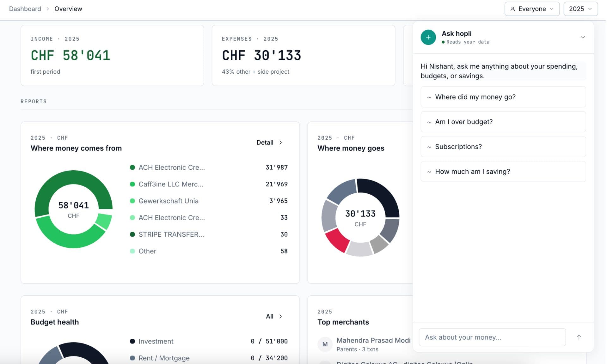Open the 2025 year dropdown
This screenshot has height=364, width=607.
click(580, 9)
